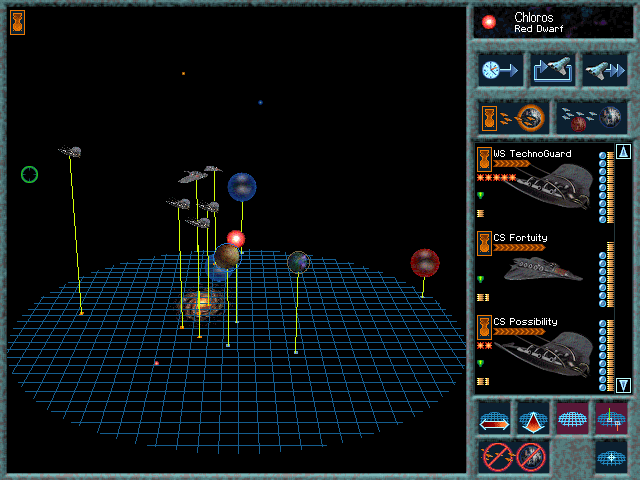Toggle the hide planets crossed-out button

click(x=531, y=457)
